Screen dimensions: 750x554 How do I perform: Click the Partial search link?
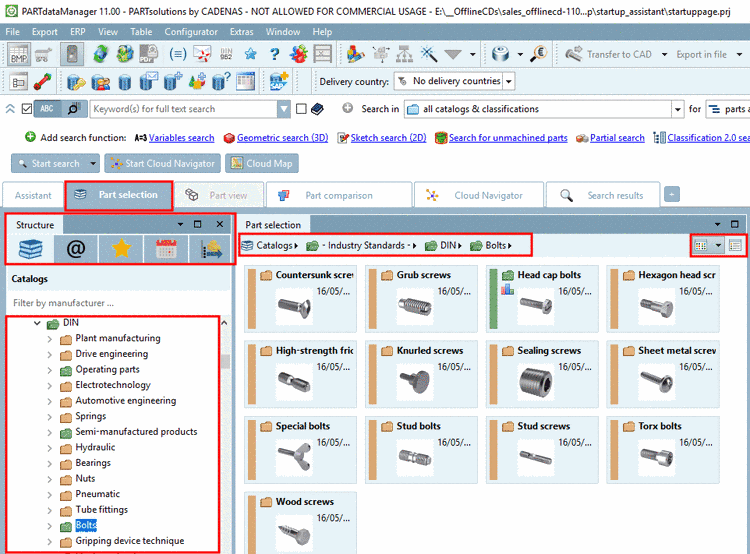click(x=617, y=138)
